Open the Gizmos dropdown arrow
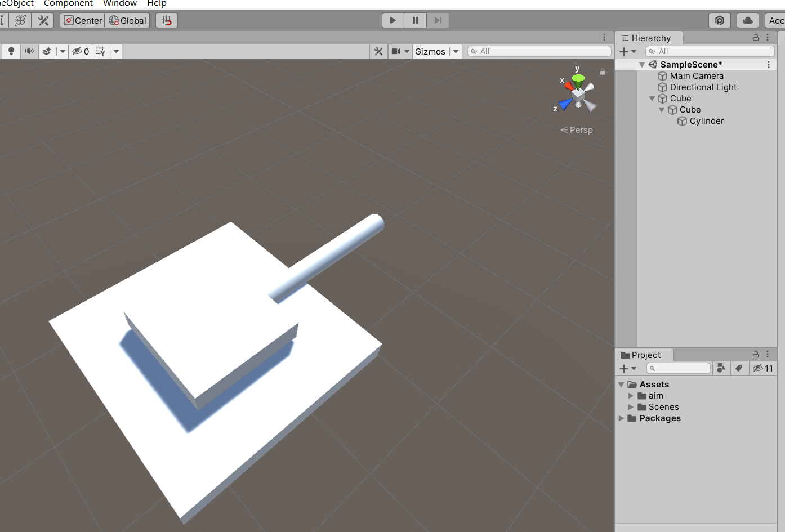785x532 pixels. click(x=456, y=51)
